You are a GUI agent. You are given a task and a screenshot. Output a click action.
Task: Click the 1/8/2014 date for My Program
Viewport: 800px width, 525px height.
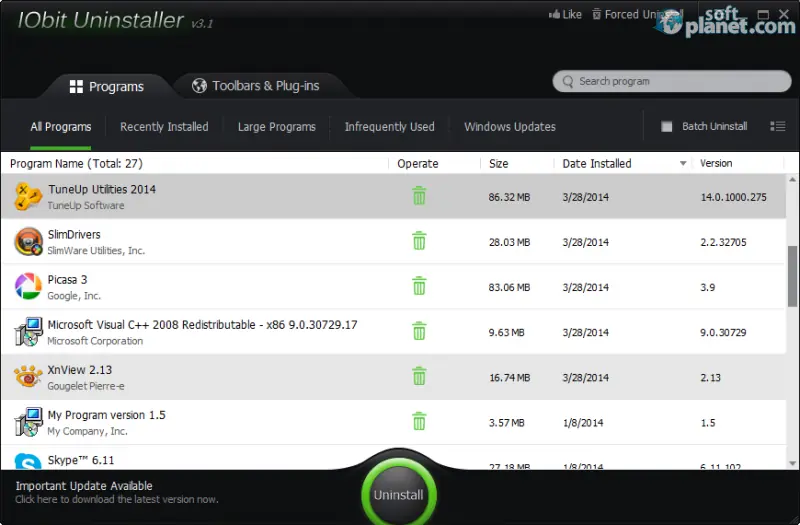583,423
